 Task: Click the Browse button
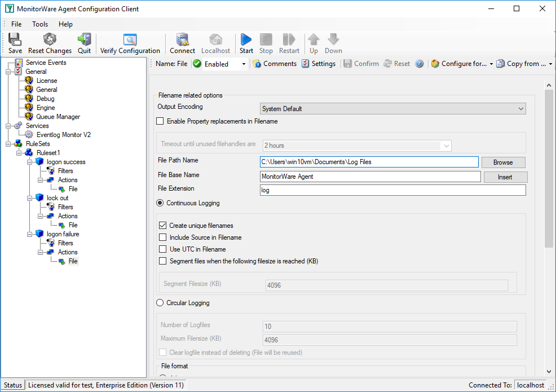503,162
